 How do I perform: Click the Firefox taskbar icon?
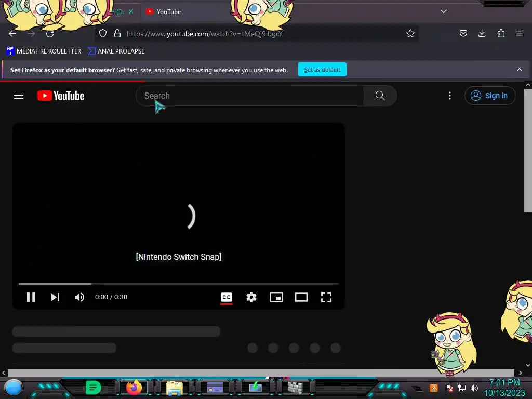pos(134,388)
